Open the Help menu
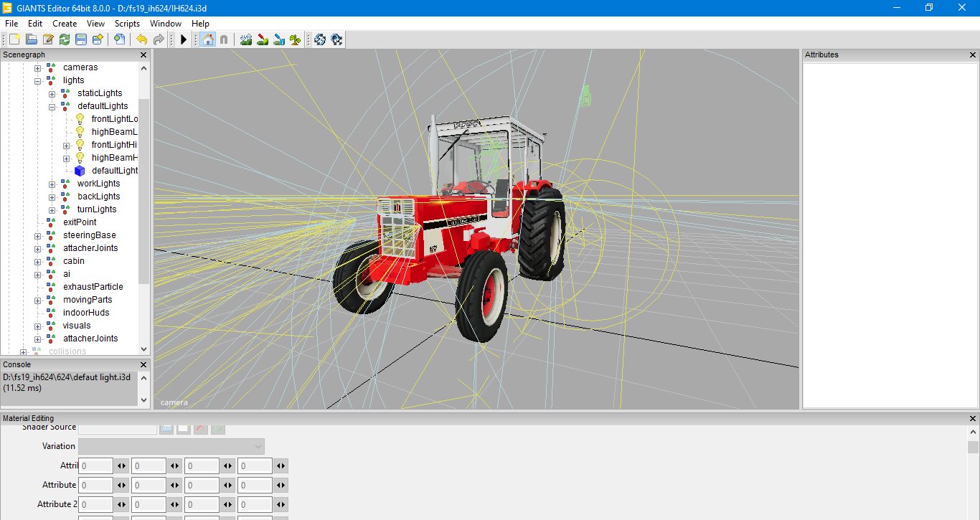 coord(200,24)
